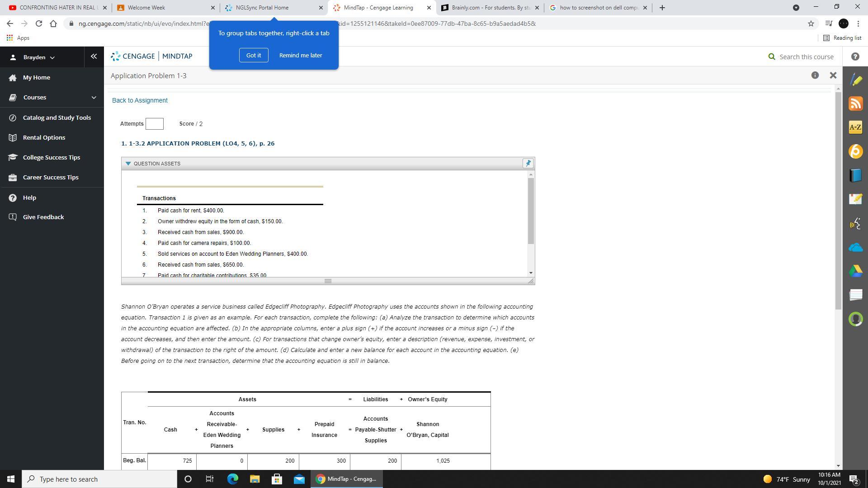This screenshot has width=868, height=488.
Task: Open the RSS feed app
Action: coord(855,103)
